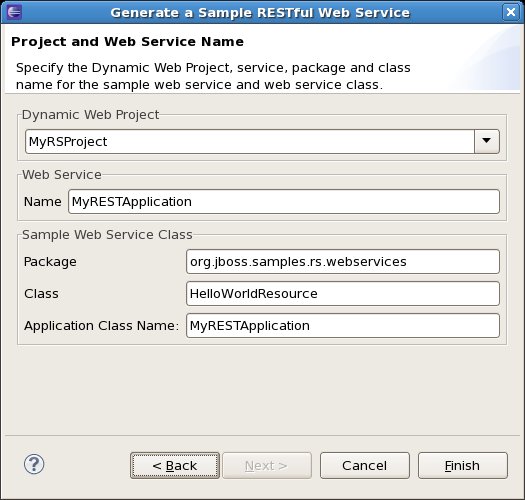This screenshot has width=525, height=500.
Task: Click the Application Class Name input field
Action: coord(343,326)
